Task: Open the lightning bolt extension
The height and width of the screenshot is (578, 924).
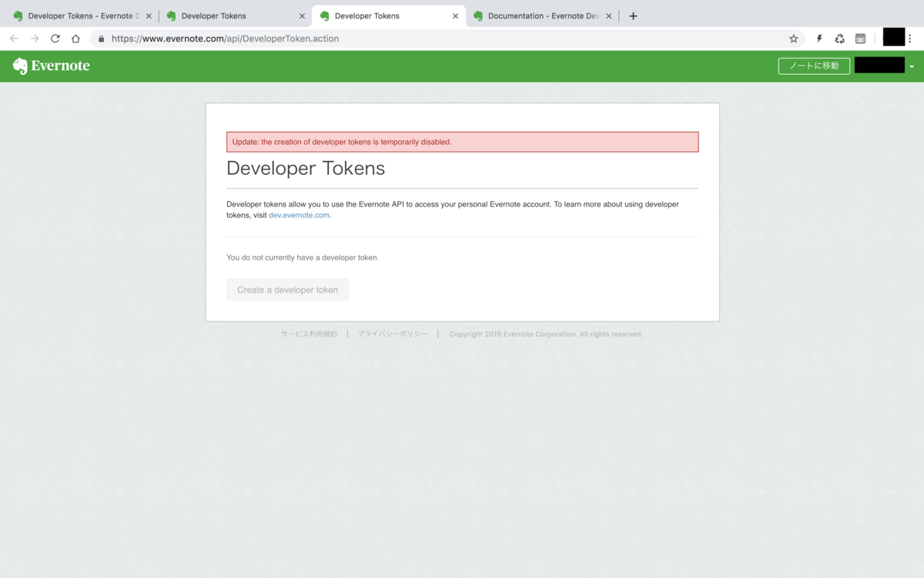Action: [x=819, y=39]
